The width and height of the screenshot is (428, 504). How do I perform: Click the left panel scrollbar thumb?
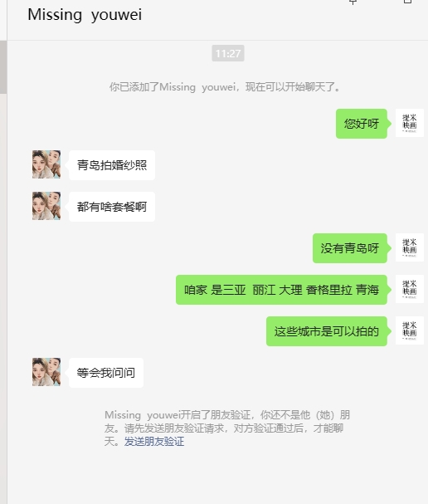3,67
